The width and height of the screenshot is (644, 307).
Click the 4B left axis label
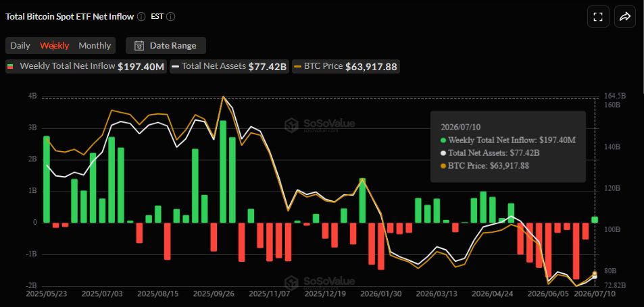32,96
